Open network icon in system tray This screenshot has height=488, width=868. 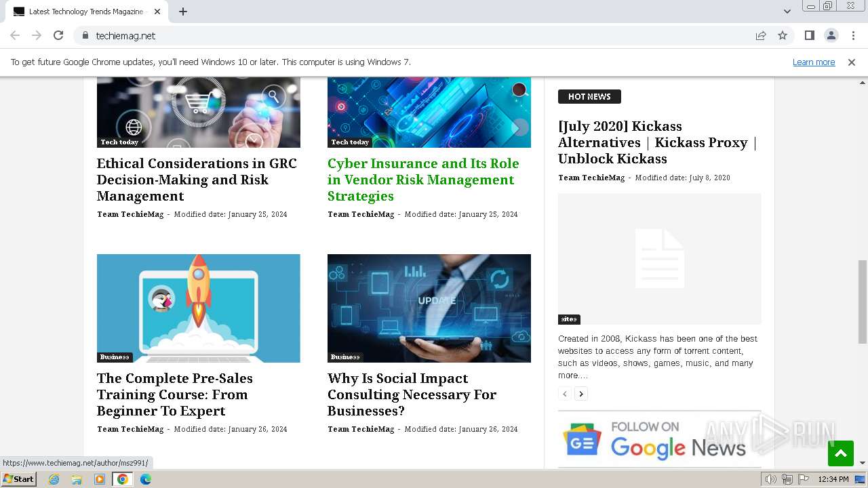click(787, 479)
